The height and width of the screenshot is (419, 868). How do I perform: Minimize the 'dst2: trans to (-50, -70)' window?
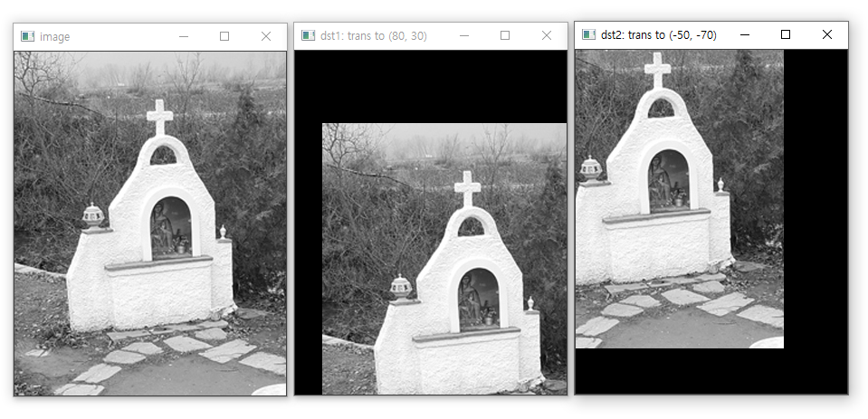(745, 35)
